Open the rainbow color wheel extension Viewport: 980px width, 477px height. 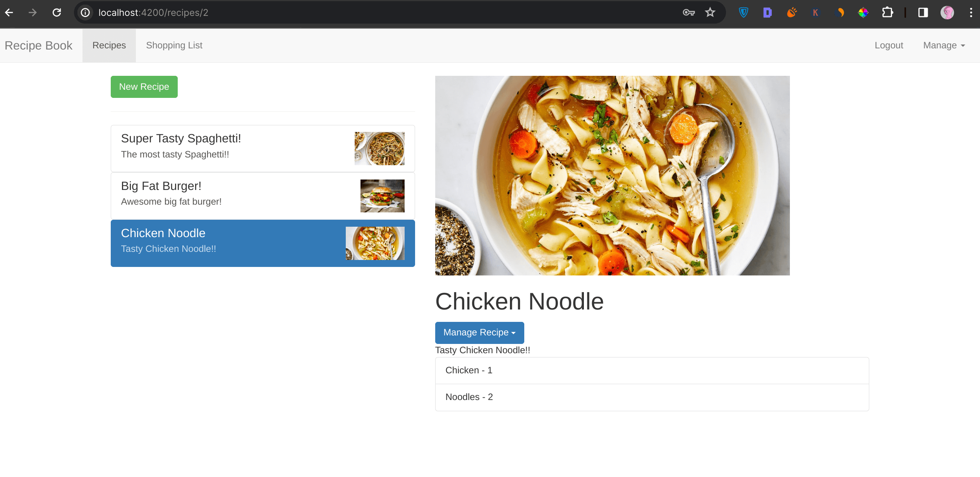tap(863, 12)
